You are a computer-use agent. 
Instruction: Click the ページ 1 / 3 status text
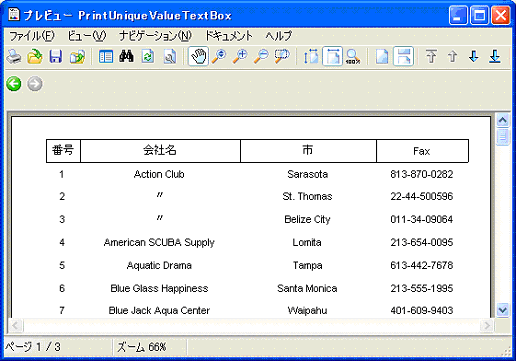pyautogui.click(x=33, y=347)
